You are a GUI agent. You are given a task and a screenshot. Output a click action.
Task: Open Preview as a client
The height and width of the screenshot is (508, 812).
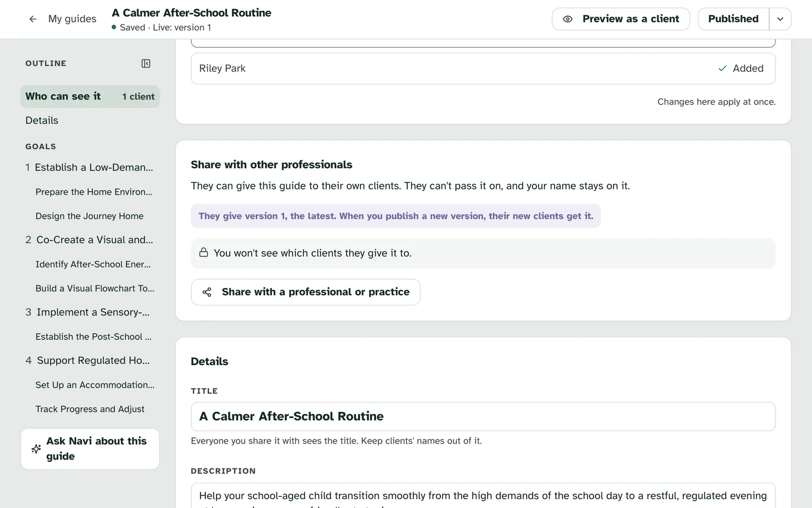[621, 19]
